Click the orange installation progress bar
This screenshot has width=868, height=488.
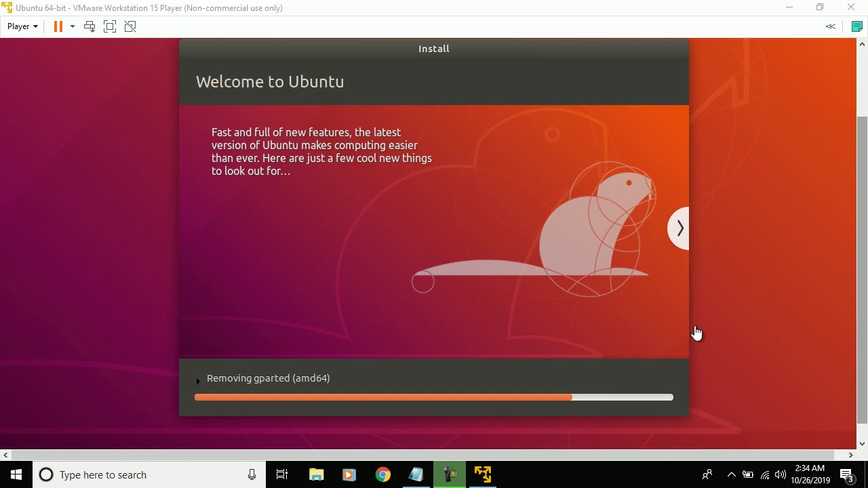[x=434, y=397]
